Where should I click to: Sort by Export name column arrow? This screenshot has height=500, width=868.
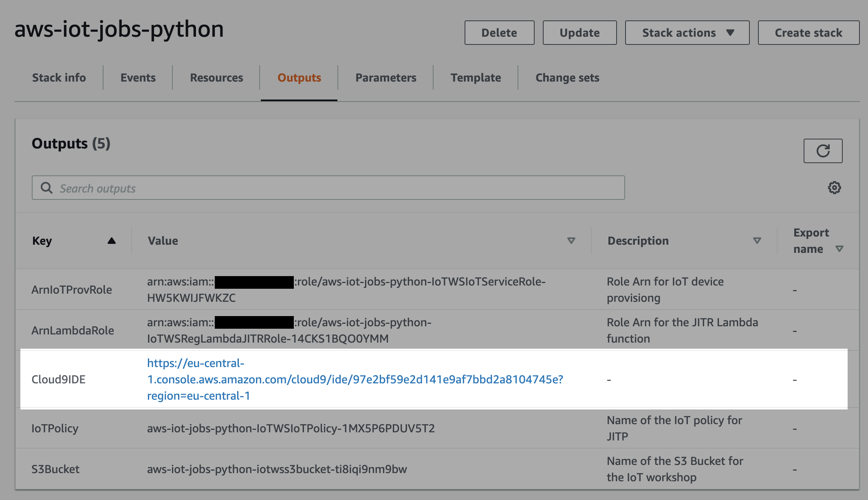pos(839,249)
